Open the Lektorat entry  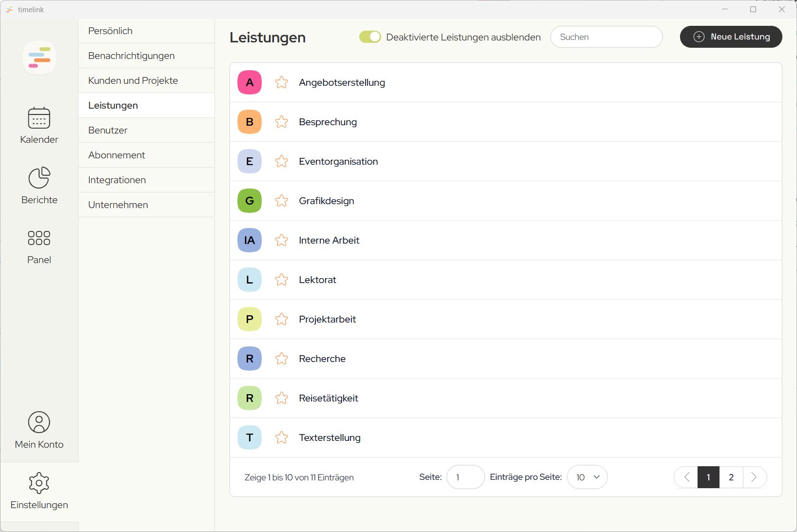[x=506, y=280]
